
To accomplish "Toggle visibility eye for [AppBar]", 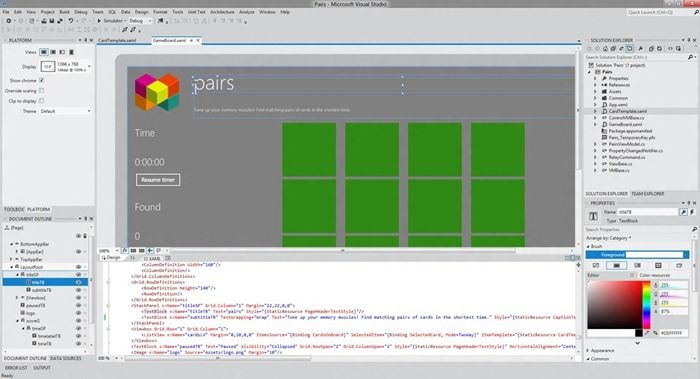I will (79, 252).
